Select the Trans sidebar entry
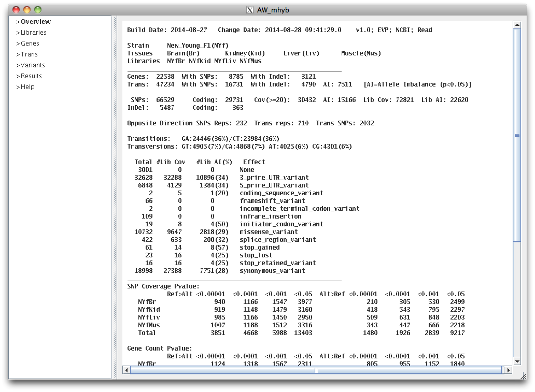The image size is (535, 392). pyautogui.click(x=27, y=54)
